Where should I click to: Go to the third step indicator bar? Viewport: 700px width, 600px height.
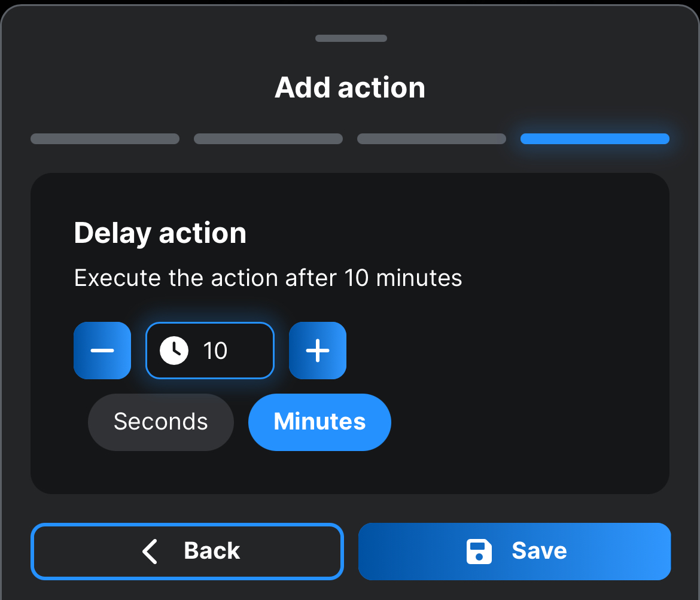(x=431, y=139)
